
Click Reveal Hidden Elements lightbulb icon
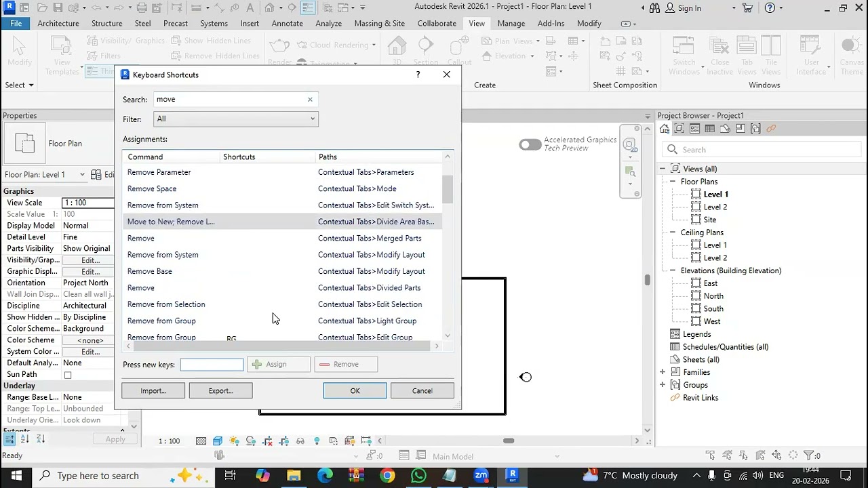pos(317,441)
